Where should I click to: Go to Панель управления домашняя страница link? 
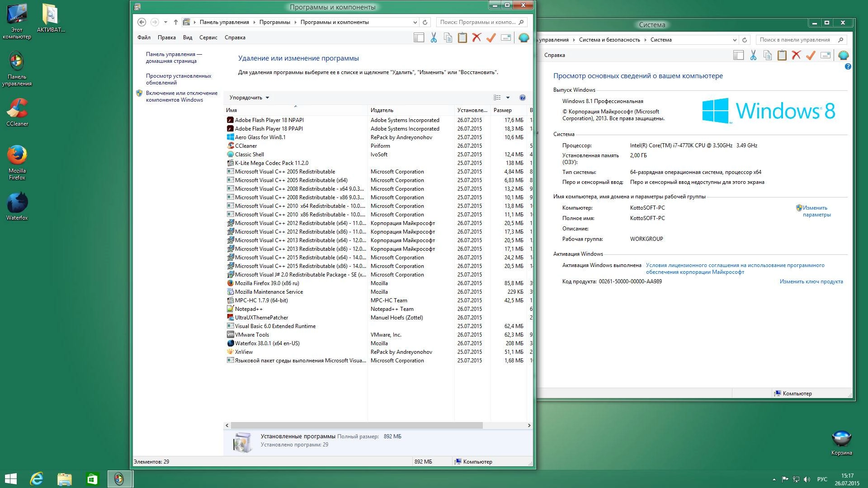[174, 57]
